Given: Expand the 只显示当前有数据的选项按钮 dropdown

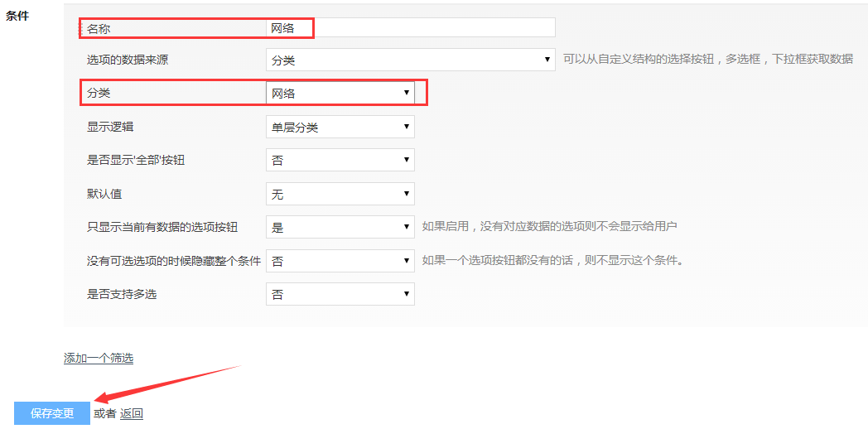Looking at the screenshot, I should (x=340, y=227).
